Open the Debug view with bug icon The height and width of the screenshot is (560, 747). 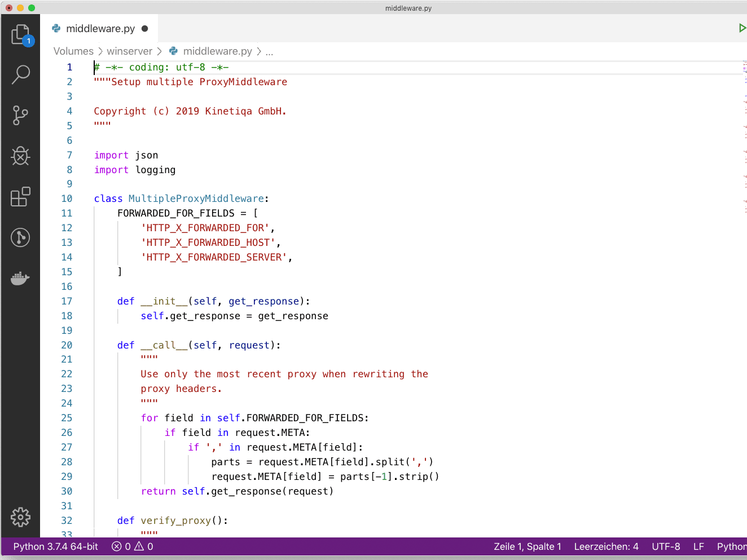pos(21,156)
